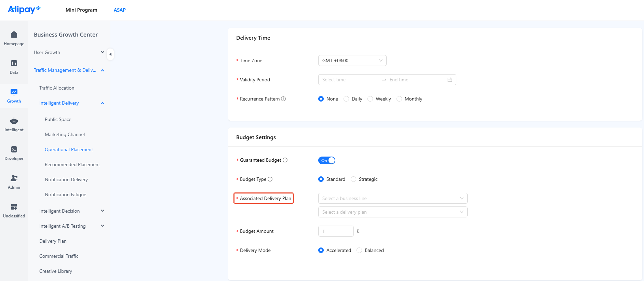Viewport: 644px width, 281px height.
Task: Click the Recurrence Pattern info icon
Action: (x=283, y=99)
